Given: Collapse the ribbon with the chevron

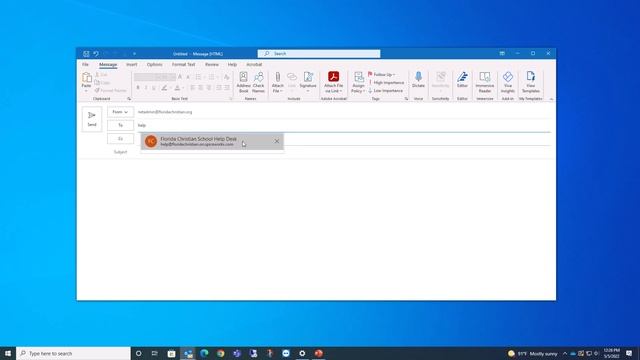Looking at the screenshot, I should pyautogui.click(x=551, y=99).
